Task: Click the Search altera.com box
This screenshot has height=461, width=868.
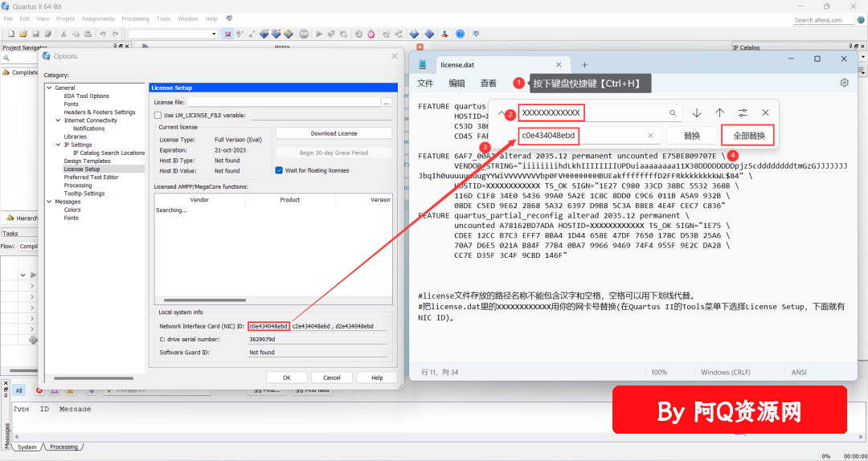Action: 823,20
